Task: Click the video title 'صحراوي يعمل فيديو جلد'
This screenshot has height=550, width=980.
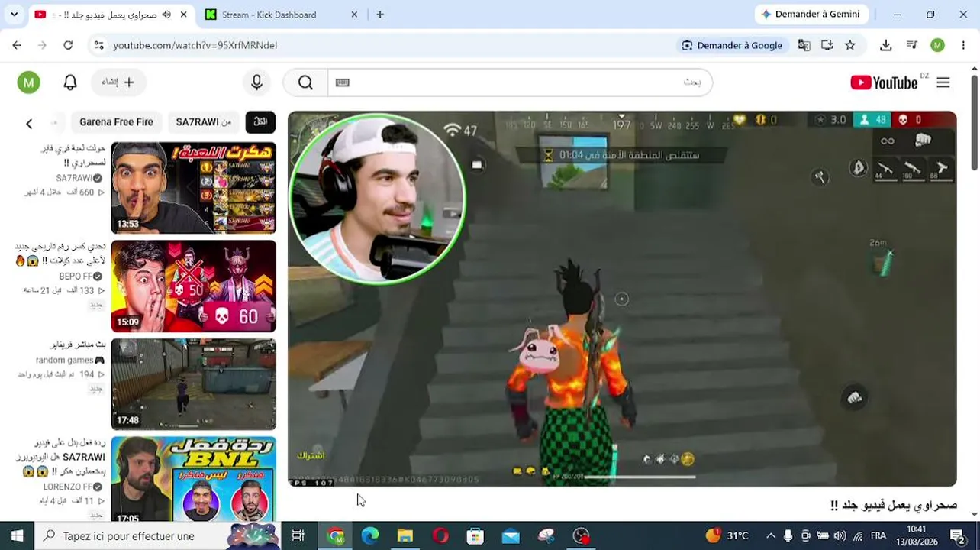Action: pyautogui.click(x=893, y=505)
